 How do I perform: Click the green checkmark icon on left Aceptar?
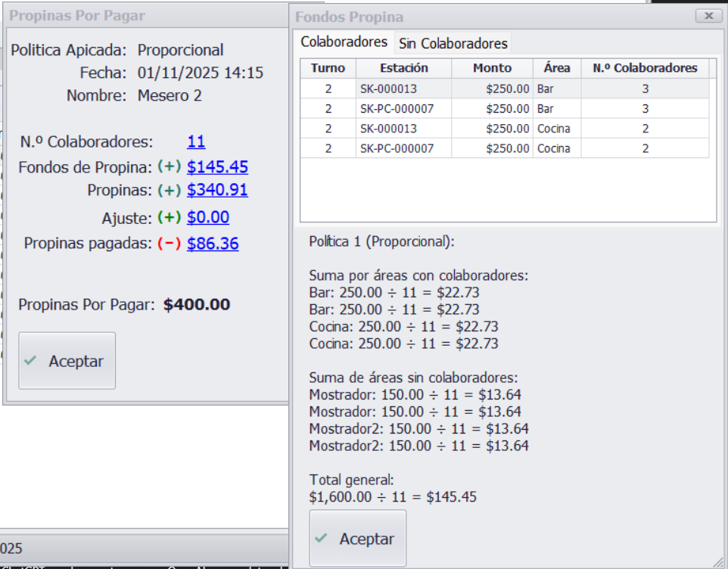[30, 361]
